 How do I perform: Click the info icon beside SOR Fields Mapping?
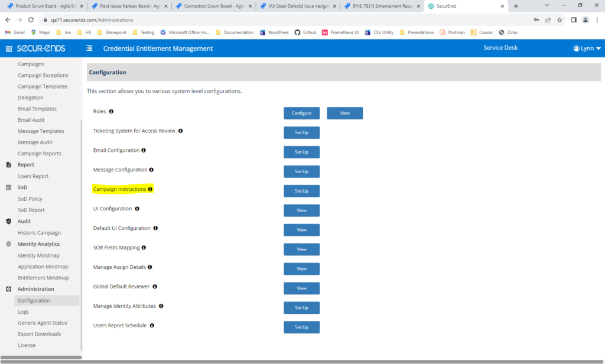click(x=144, y=248)
